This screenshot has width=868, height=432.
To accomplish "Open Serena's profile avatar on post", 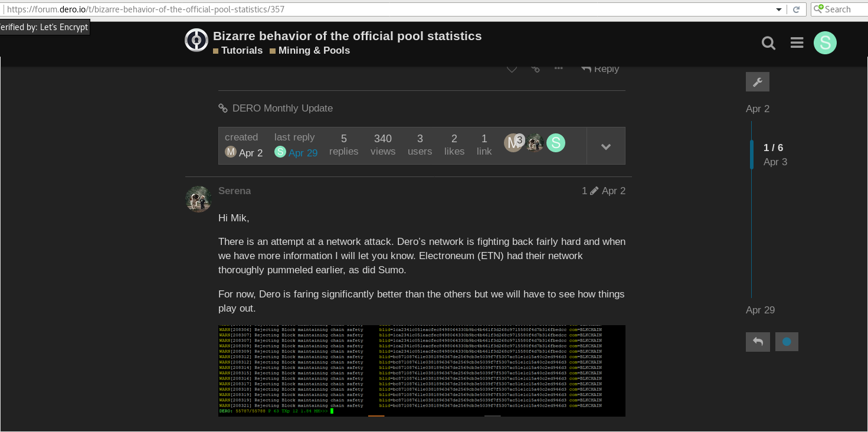I will (198, 199).
